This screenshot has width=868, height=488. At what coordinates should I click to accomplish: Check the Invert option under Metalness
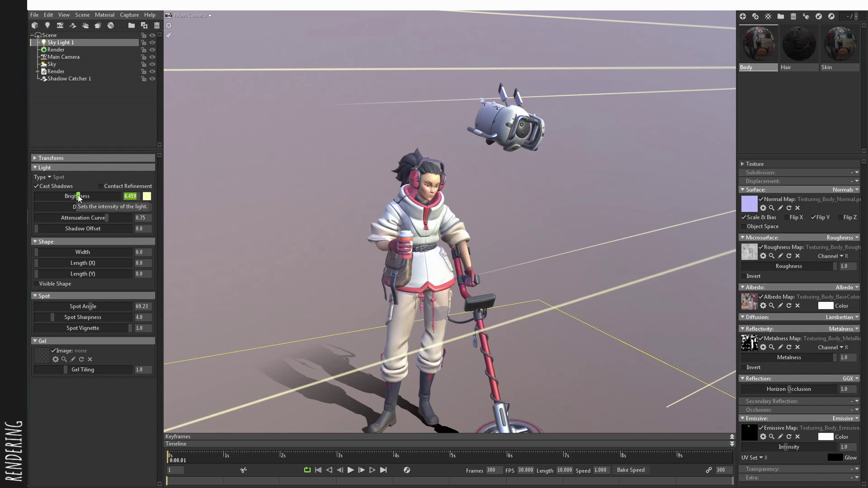[744, 367]
